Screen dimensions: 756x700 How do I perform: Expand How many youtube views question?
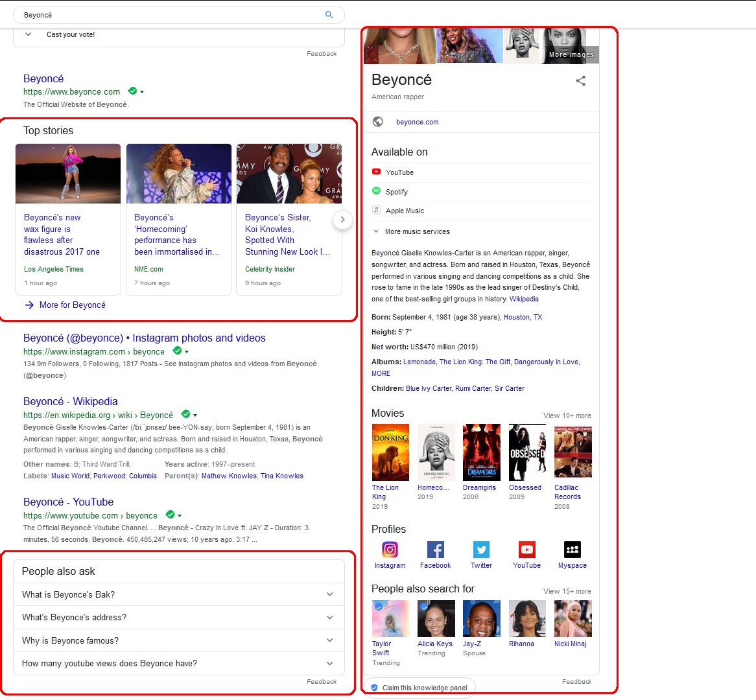[179, 663]
